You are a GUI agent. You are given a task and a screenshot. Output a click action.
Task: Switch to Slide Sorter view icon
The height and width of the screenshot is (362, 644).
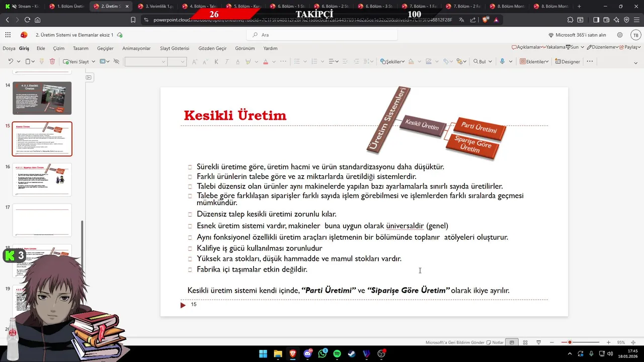click(x=525, y=342)
